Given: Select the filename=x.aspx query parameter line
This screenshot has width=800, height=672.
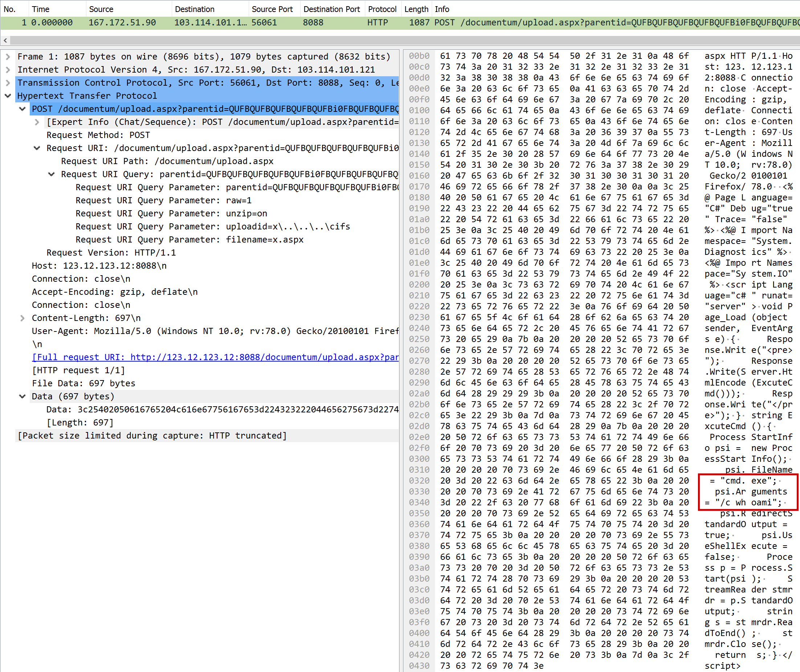Looking at the screenshot, I should click(x=189, y=240).
